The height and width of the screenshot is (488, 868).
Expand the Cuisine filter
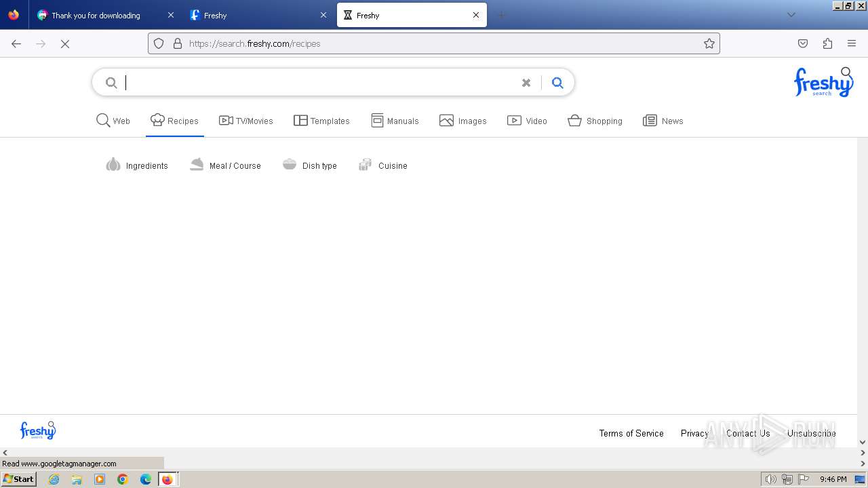point(383,165)
